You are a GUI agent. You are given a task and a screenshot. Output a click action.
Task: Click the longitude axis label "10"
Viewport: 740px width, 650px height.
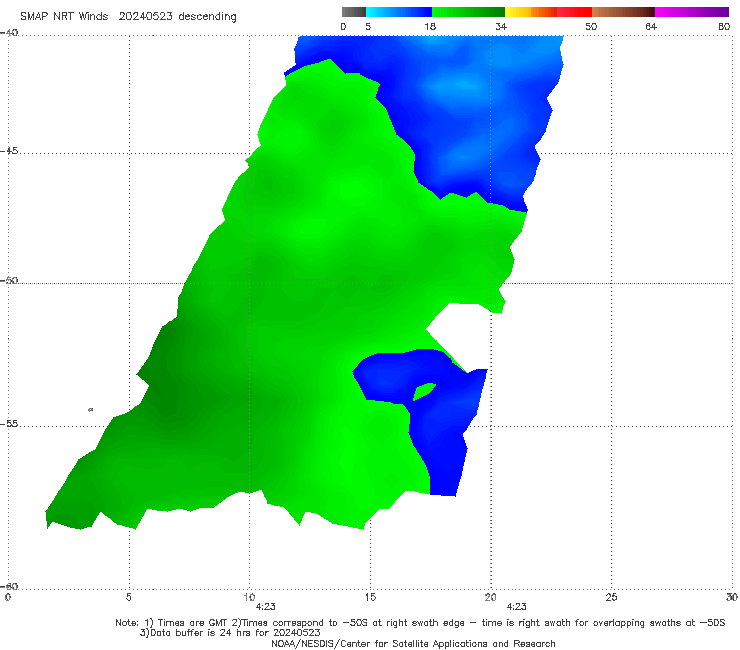pyautogui.click(x=249, y=597)
